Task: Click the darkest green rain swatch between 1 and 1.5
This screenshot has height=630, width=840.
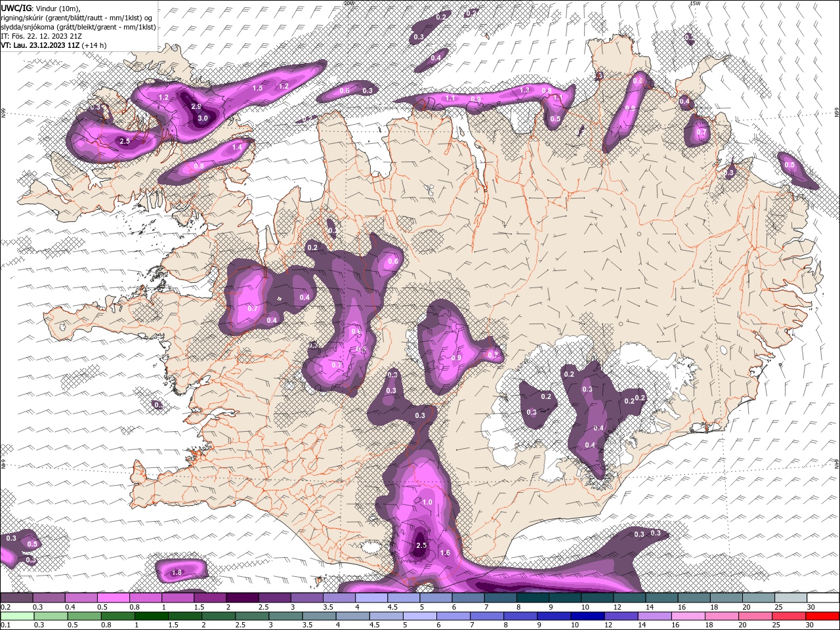Action: click(x=150, y=616)
